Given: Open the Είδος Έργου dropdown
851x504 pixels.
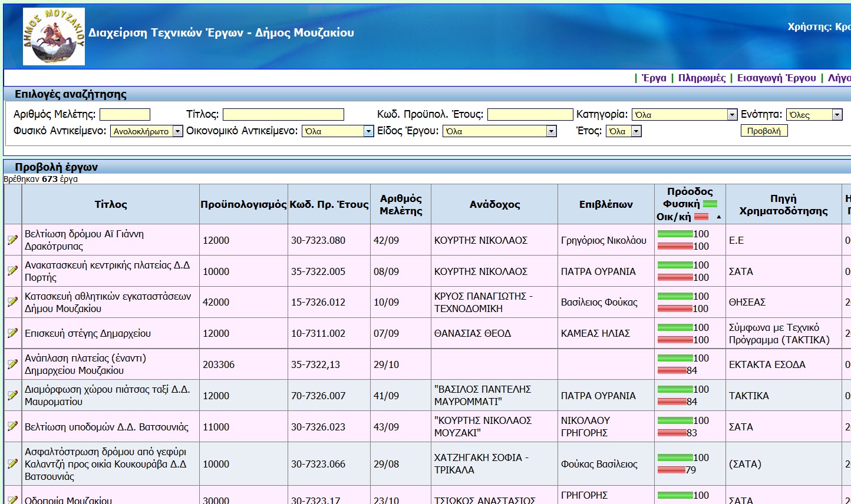Looking at the screenshot, I should tap(499, 131).
